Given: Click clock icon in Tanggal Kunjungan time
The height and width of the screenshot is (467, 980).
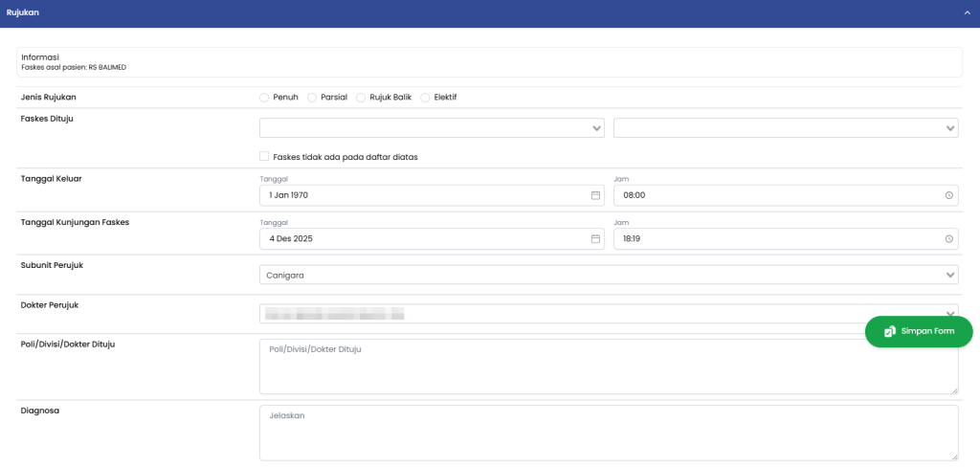Looking at the screenshot, I should (948, 239).
